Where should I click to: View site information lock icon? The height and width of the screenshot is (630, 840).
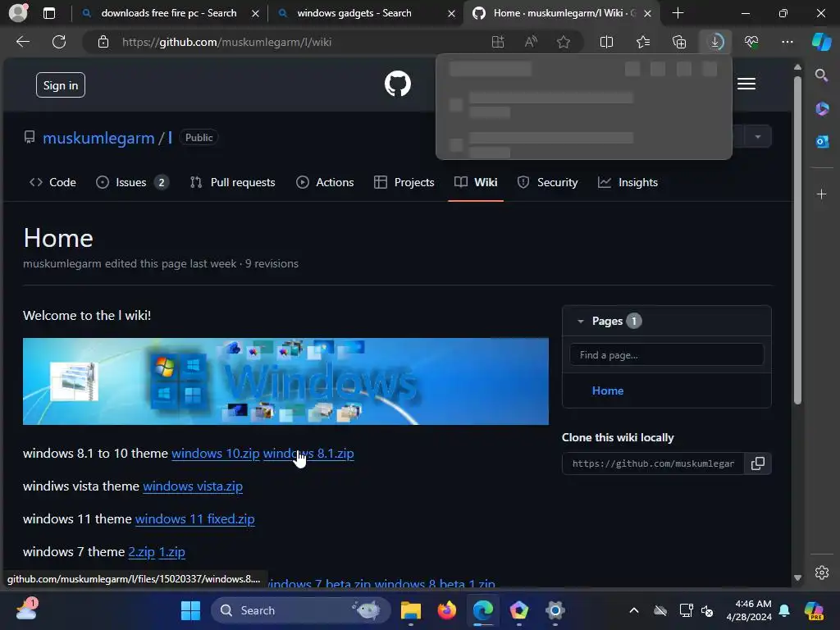pos(103,42)
